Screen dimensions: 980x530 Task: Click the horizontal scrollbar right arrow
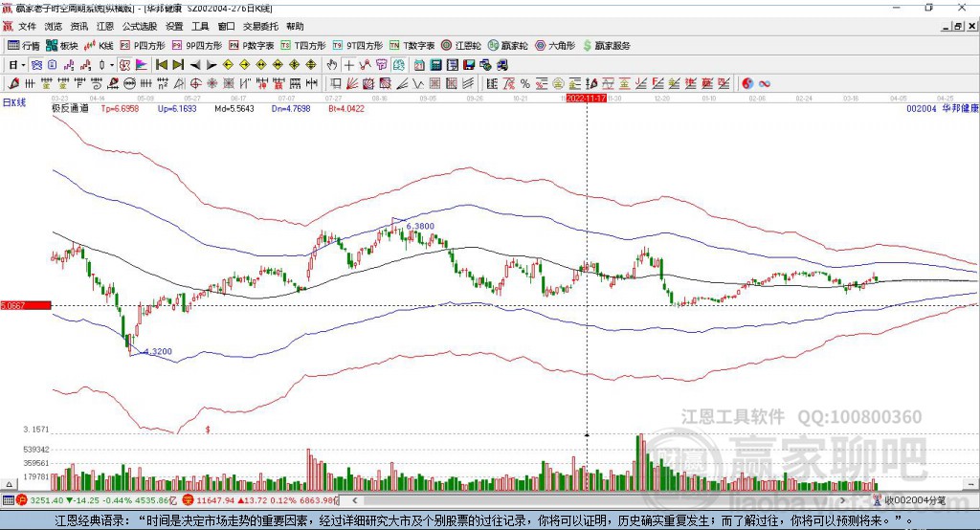tap(842, 500)
